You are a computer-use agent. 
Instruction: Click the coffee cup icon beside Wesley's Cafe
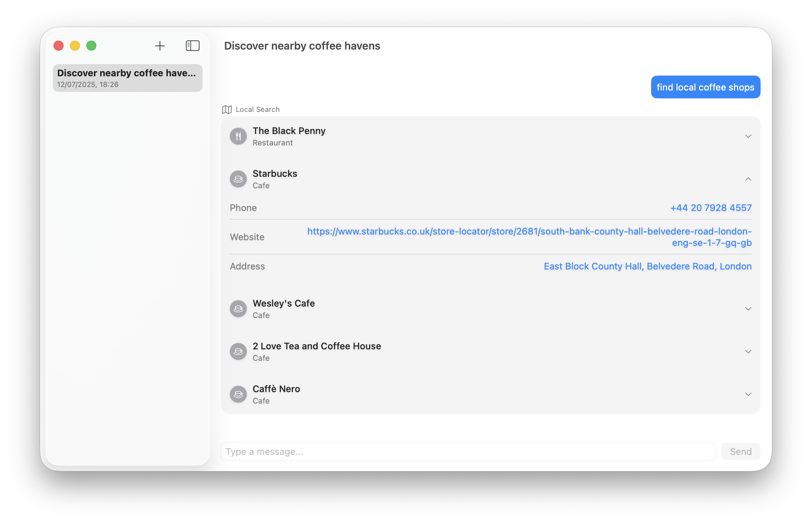[x=238, y=309]
